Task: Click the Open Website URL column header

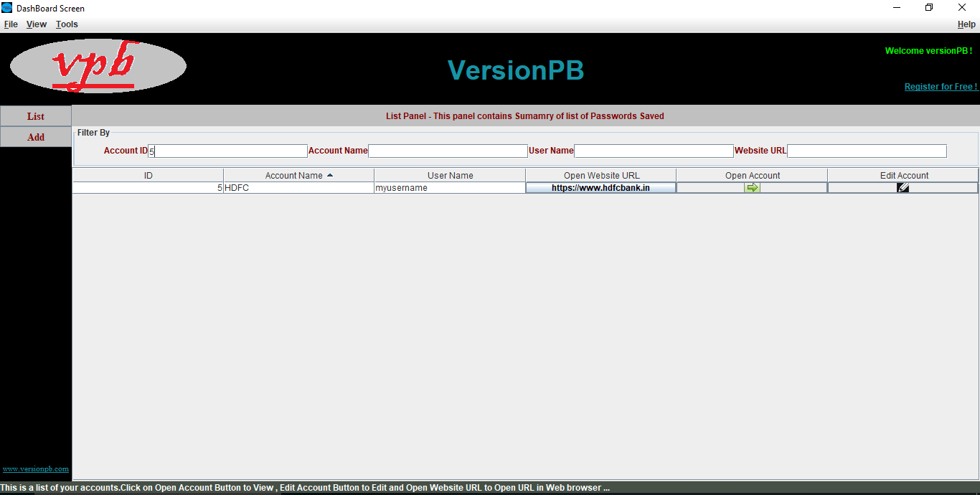Action: tap(601, 175)
